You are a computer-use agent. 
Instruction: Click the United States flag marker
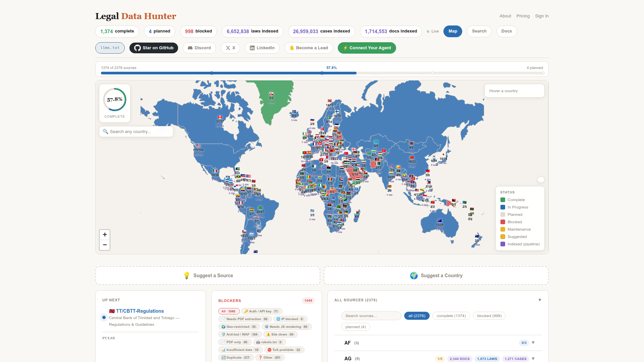[x=198, y=146]
